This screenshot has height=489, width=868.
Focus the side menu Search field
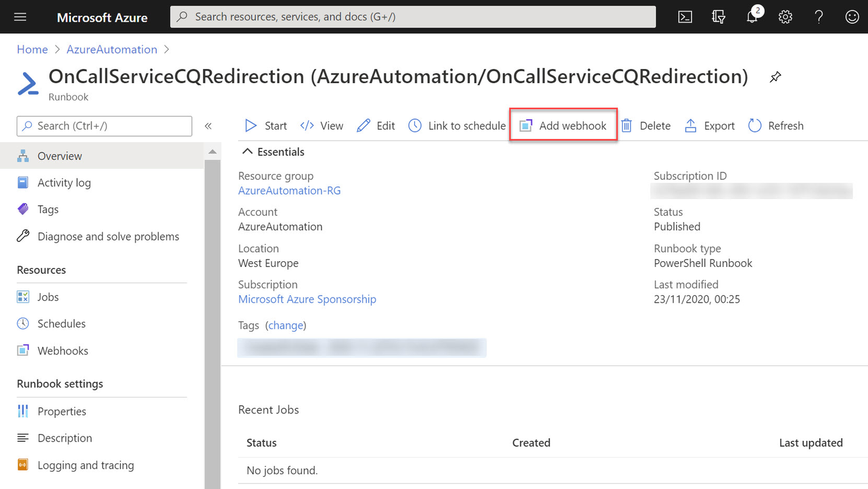tap(104, 126)
